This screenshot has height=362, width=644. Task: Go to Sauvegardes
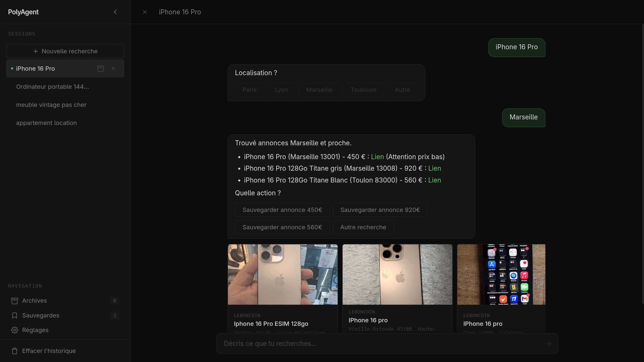[x=65, y=315]
